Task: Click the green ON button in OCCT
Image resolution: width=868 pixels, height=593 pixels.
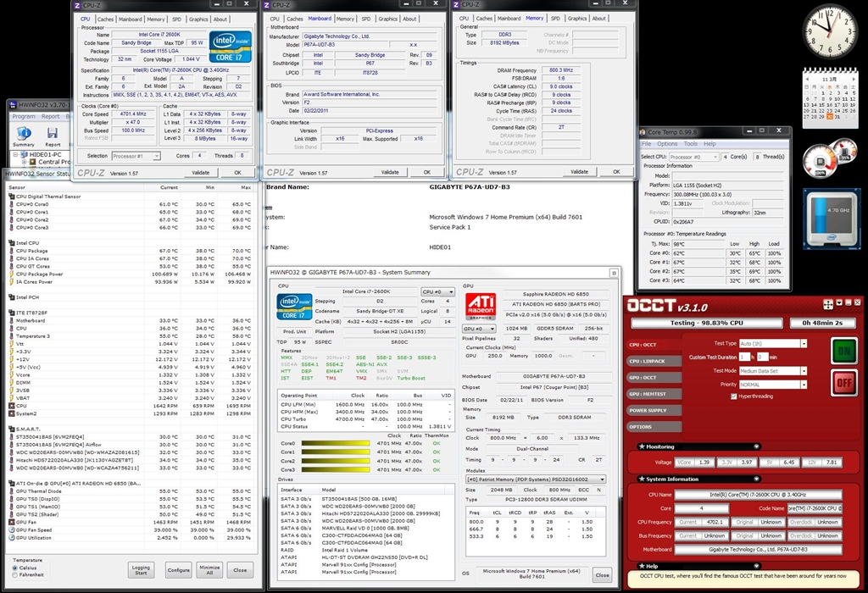Action: click(x=843, y=351)
